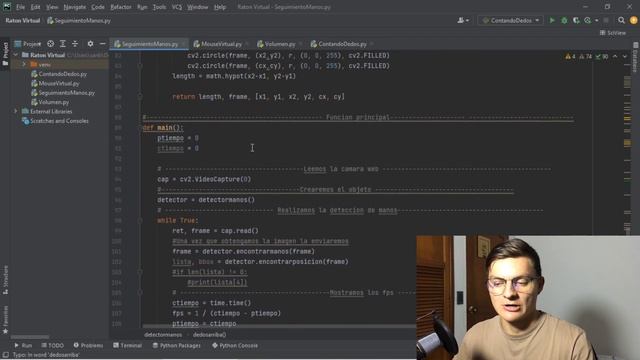Click the PyCharm logo icon
Viewport: 640px width, 360px height.
[x=7, y=7]
